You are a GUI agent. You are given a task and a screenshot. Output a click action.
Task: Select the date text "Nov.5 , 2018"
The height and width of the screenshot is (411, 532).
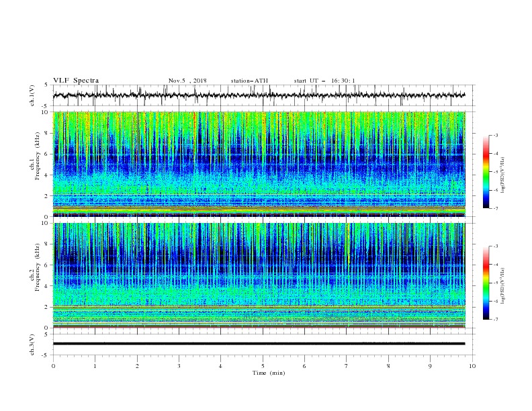click(x=187, y=81)
